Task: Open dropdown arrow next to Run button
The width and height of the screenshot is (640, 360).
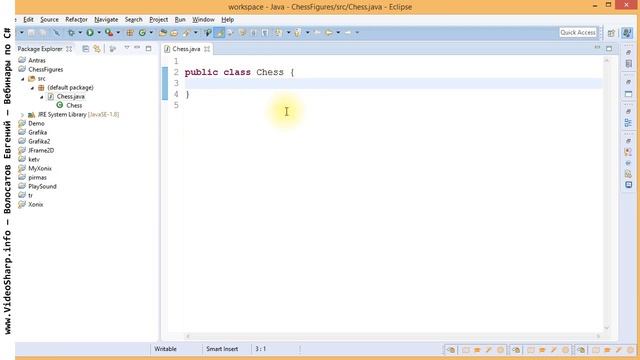Action: tap(99, 33)
